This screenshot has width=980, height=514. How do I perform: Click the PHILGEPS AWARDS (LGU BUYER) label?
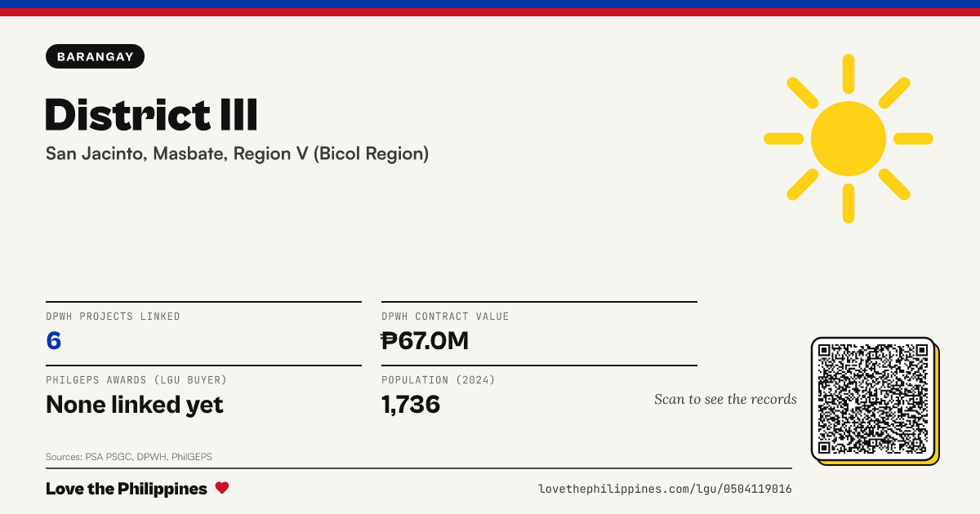pyautogui.click(x=136, y=380)
